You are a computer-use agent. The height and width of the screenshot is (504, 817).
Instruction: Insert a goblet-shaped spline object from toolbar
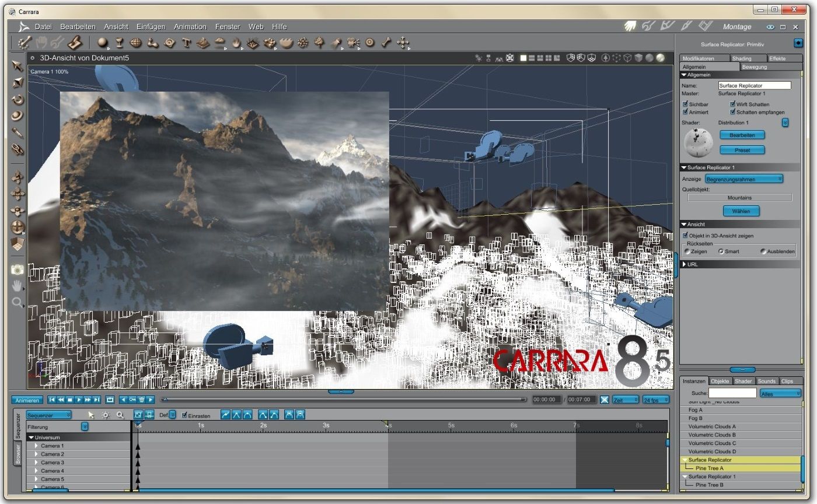pyautogui.click(x=119, y=43)
